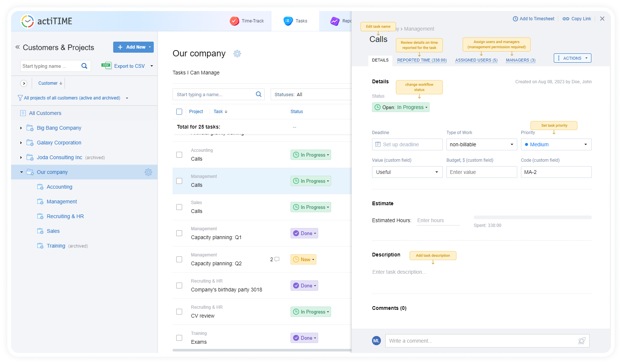Viewport: 622px width, 364px height.
Task: Expand the Galaxy Corporation tree node
Action: pos(21,143)
